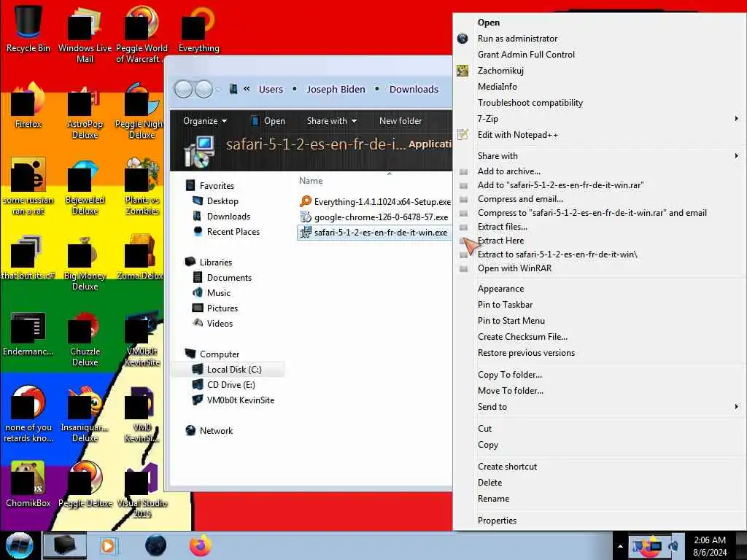Open the media player taskbar icon
747x560 pixels.
(x=108, y=545)
